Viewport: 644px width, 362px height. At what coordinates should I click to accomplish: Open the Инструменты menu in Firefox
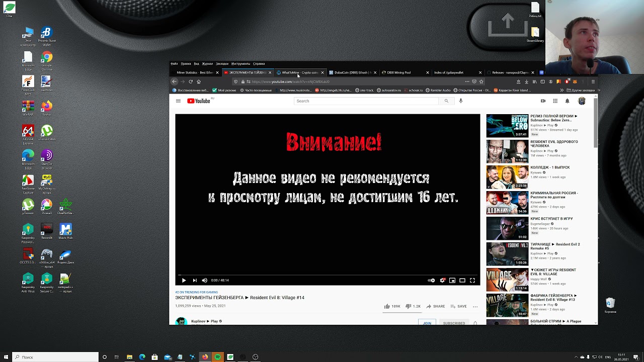point(240,64)
